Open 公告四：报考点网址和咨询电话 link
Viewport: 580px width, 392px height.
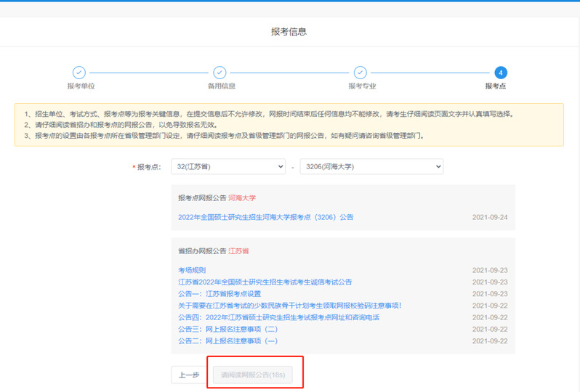coord(278,317)
